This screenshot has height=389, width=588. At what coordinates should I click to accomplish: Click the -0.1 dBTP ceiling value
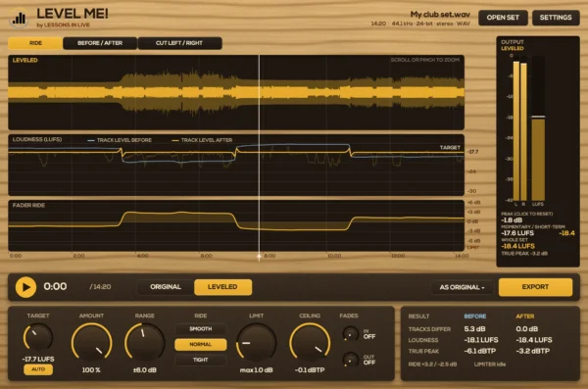(310, 369)
